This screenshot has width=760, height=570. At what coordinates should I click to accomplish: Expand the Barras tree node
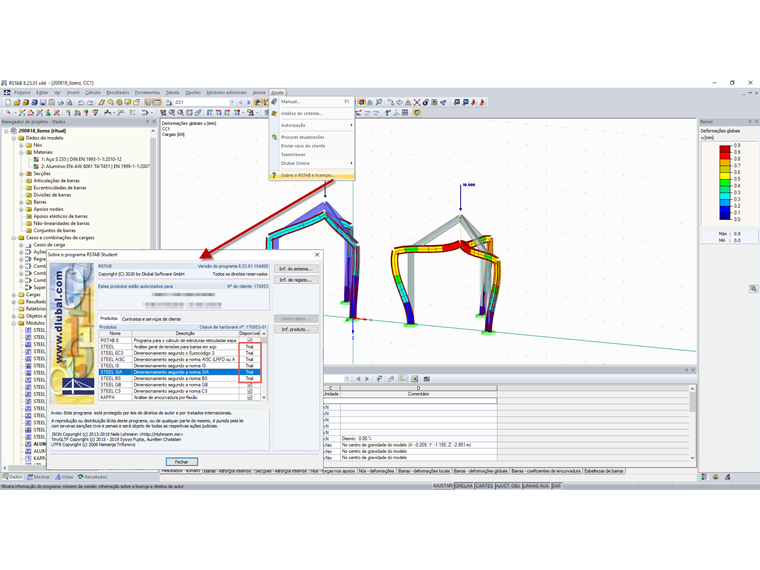[x=21, y=202]
